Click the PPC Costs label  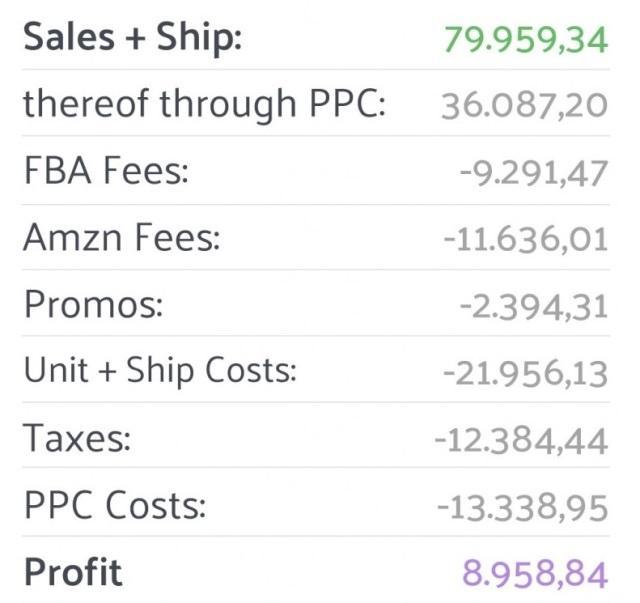[115, 505]
